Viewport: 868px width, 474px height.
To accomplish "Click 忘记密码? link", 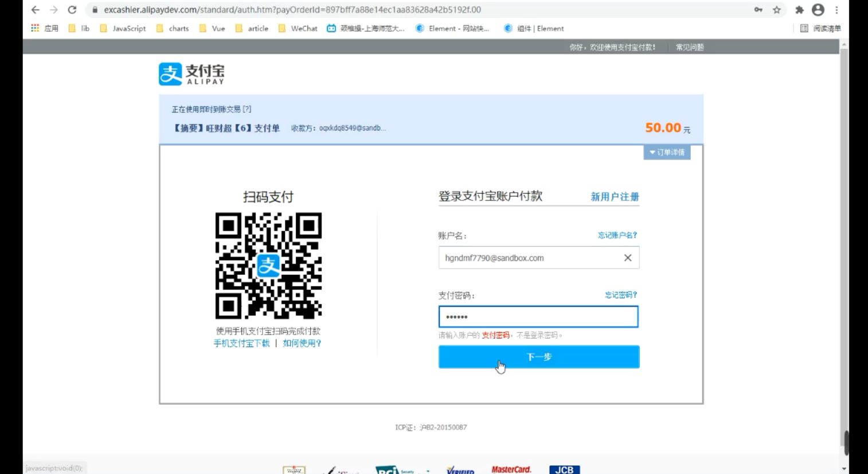I will click(x=621, y=295).
